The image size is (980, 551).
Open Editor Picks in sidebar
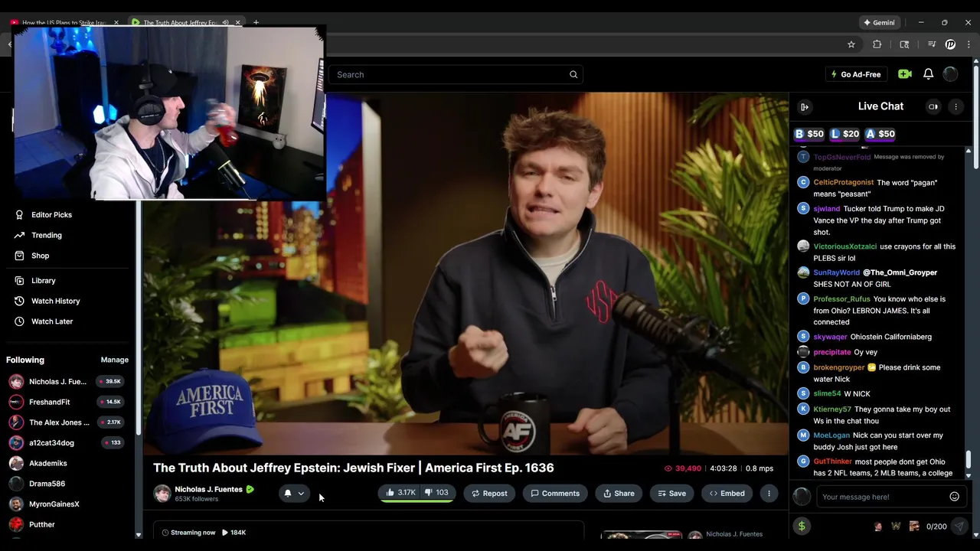(x=51, y=215)
